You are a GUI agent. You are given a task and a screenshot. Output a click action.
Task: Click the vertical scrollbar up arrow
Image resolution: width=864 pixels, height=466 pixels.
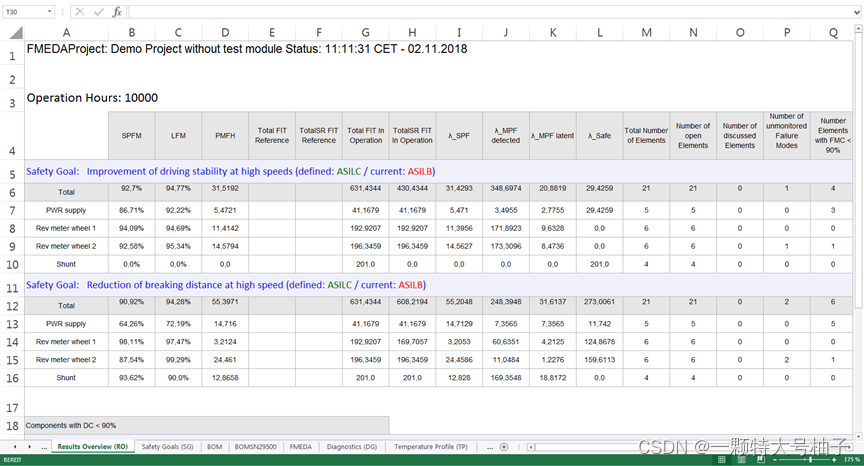pos(858,30)
